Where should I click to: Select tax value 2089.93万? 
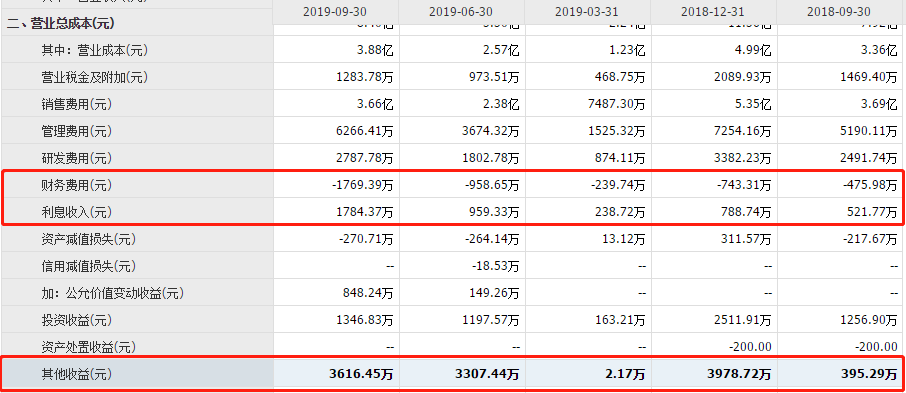tap(742, 77)
